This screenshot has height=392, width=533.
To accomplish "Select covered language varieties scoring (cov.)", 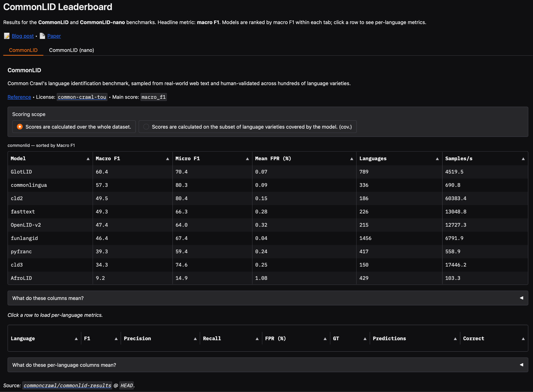I will 248,127.
